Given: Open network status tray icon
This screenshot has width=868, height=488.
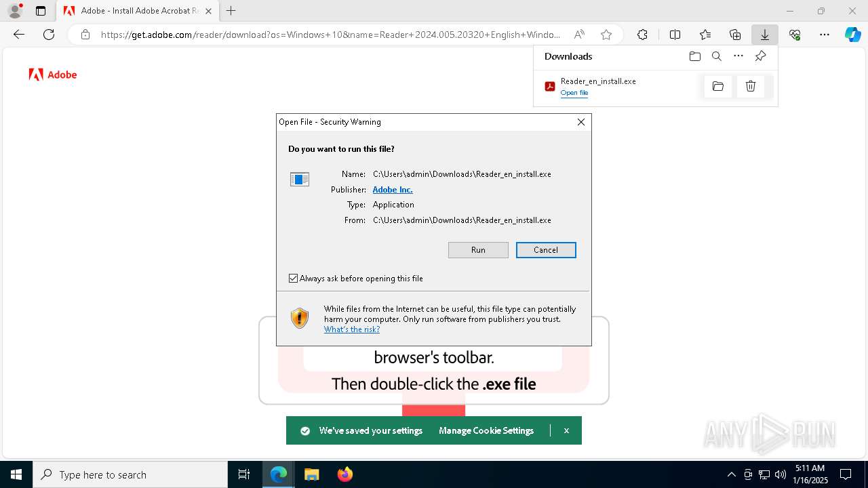Looking at the screenshot, I should point(764,474).
